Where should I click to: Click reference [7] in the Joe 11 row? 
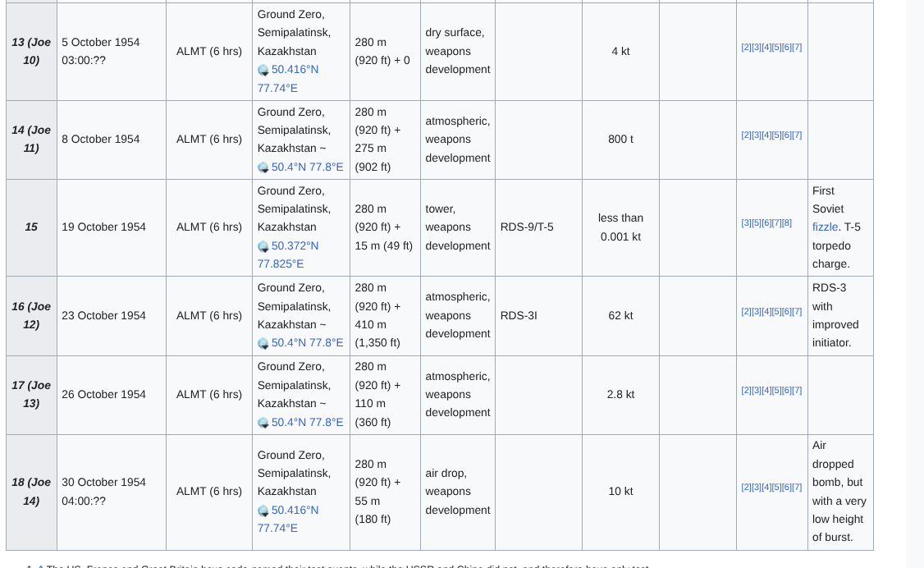(x=797, y=135)
